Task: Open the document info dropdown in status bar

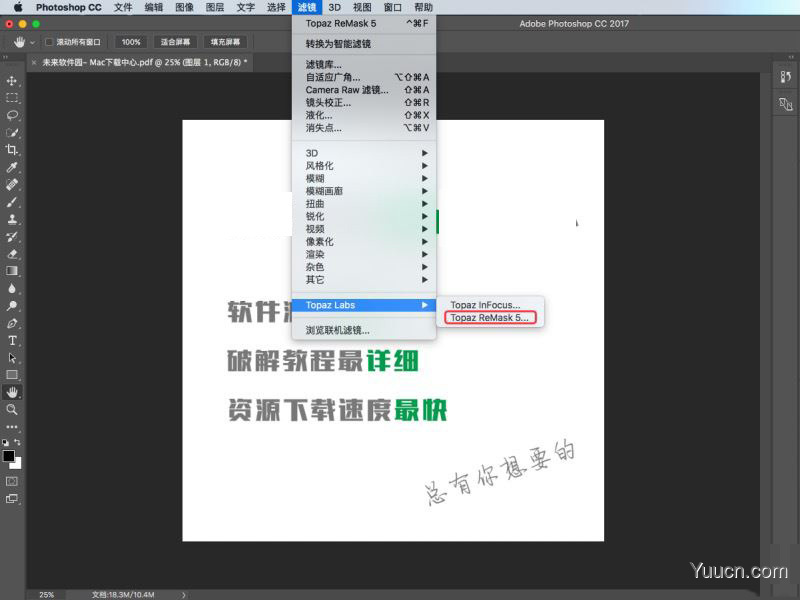Action: click(x=183, y=593)
